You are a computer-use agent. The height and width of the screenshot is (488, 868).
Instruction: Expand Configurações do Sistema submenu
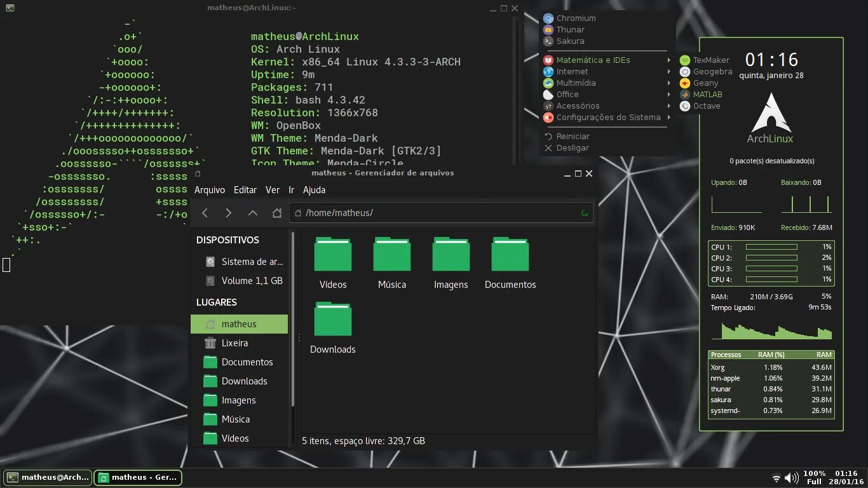coord(607,118)
